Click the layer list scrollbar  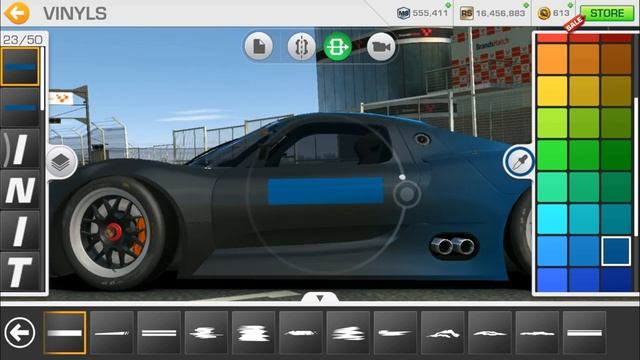click(42, 78)
